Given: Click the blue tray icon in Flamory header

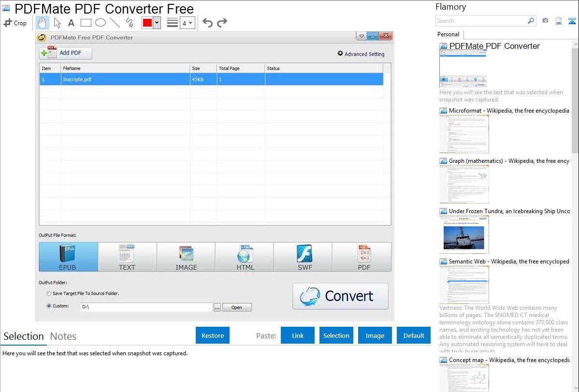Looking at the screenshot, I should [x=572, y=21].
